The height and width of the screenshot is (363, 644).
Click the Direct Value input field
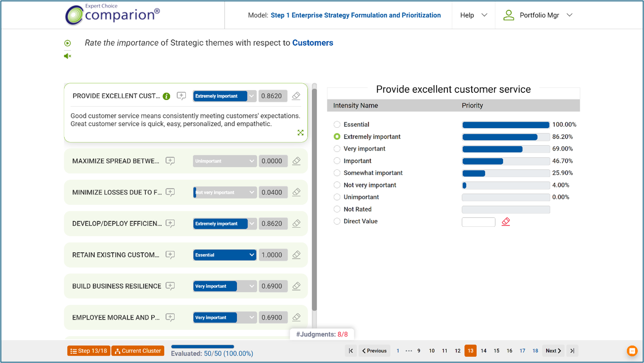(478, 222)
